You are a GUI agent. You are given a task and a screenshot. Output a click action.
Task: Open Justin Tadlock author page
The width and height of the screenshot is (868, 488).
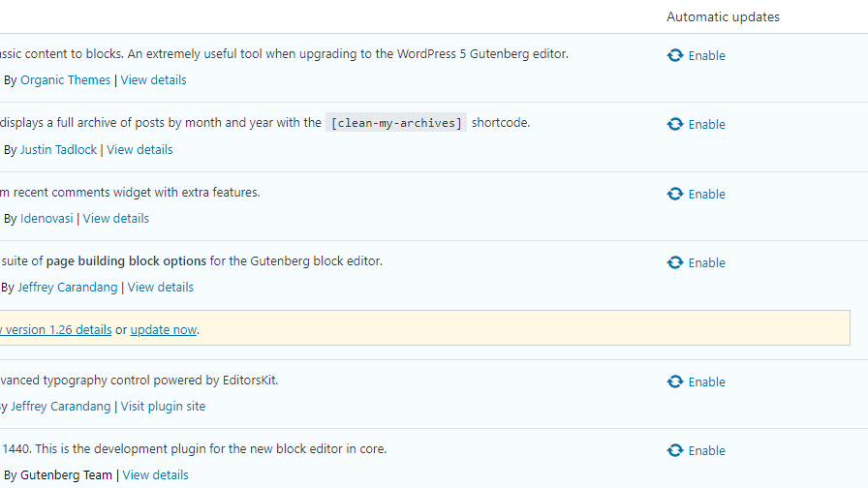tap(58, 150)
